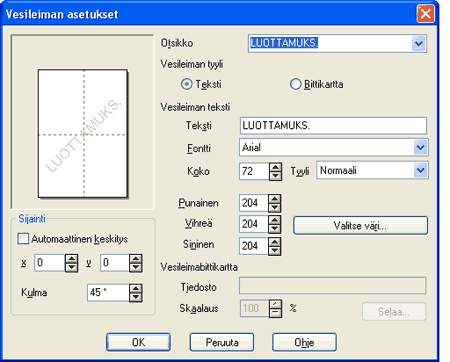Open the Otsikko dropdown list
This screenshot has height=362, width=450.
pos(418,43)
